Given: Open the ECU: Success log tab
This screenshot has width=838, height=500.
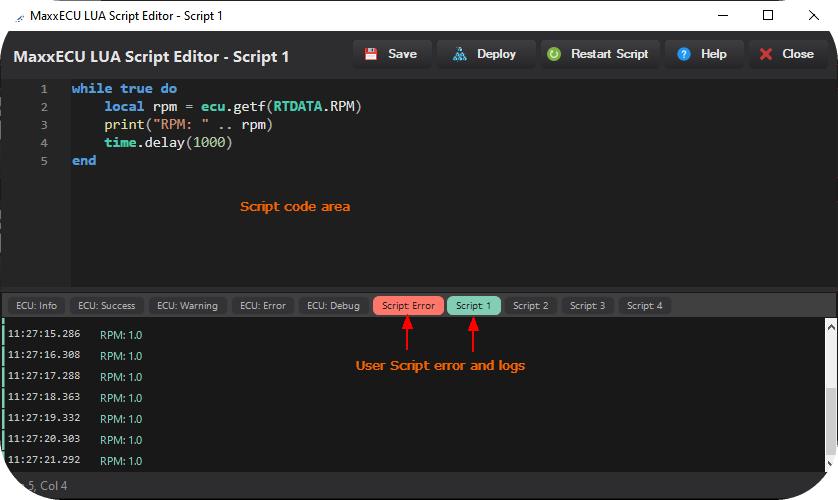Looking at the screenshot, I should (106, 306).
